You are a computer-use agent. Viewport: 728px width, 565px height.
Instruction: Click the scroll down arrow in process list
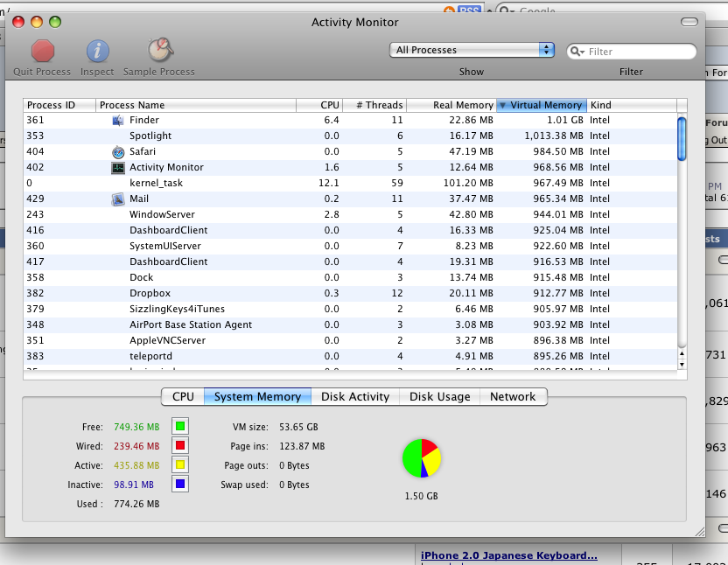tap(682, 365)
